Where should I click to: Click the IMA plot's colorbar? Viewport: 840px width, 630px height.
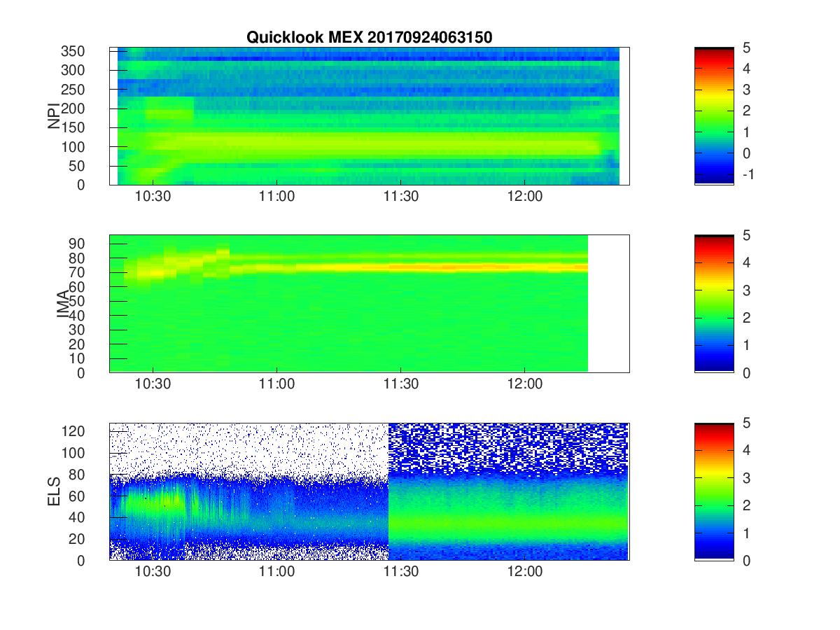pyautogui.click(x=714, y=304)
